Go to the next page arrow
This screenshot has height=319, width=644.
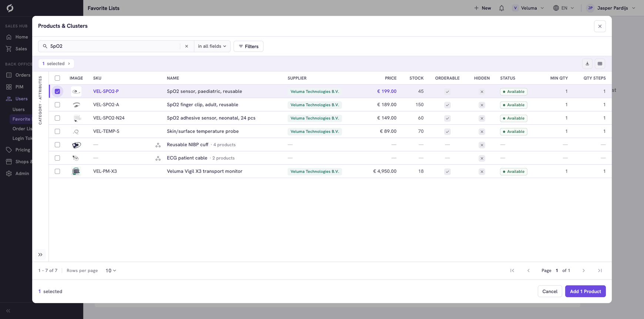click(584, 271)
